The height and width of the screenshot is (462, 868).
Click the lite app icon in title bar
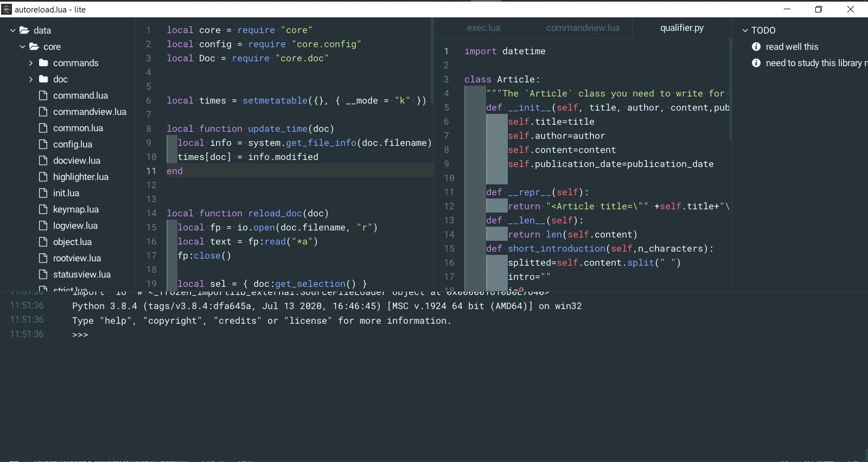click(x=7, y=9)
